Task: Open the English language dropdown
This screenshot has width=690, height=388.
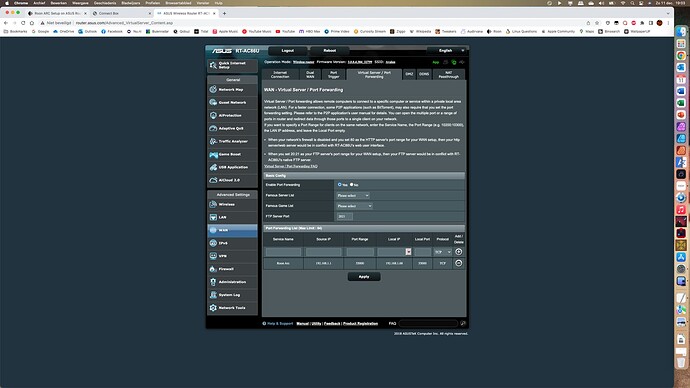Action: [x=446, y=51]
